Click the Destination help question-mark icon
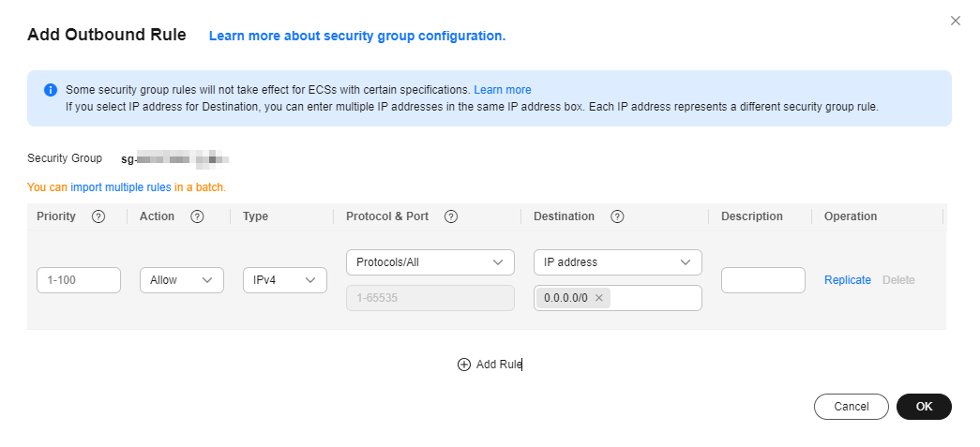The width and height of the screenshot is (980, 447). 617,216
